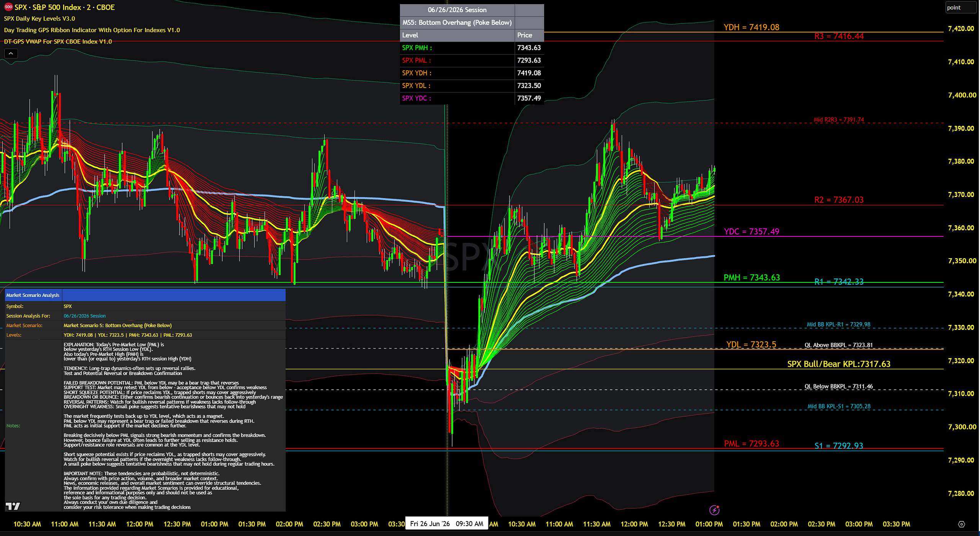Select the Day Trading GPS Ribbon indicator legend
The width and height of the screenshot is (980, 536).
[92, 30]
